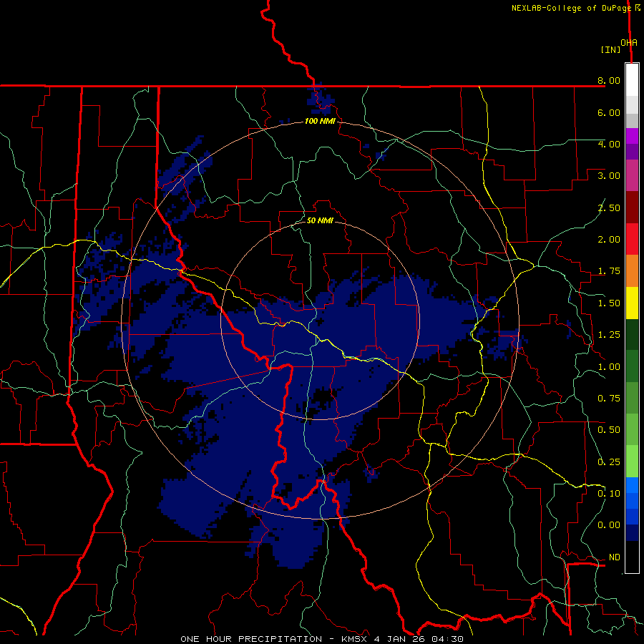Image resolution: width=644 pixels, height=644 pixels.
Task: Click the 1.00 legend value
Action: point(609,367)
